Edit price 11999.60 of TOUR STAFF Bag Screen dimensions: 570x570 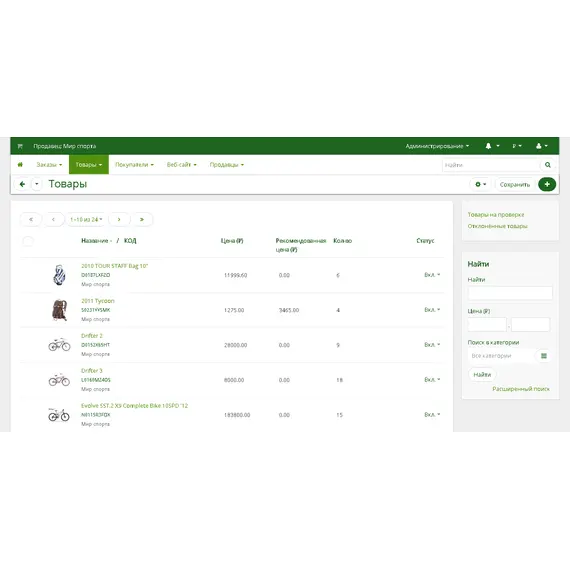(x=236, y=275)
